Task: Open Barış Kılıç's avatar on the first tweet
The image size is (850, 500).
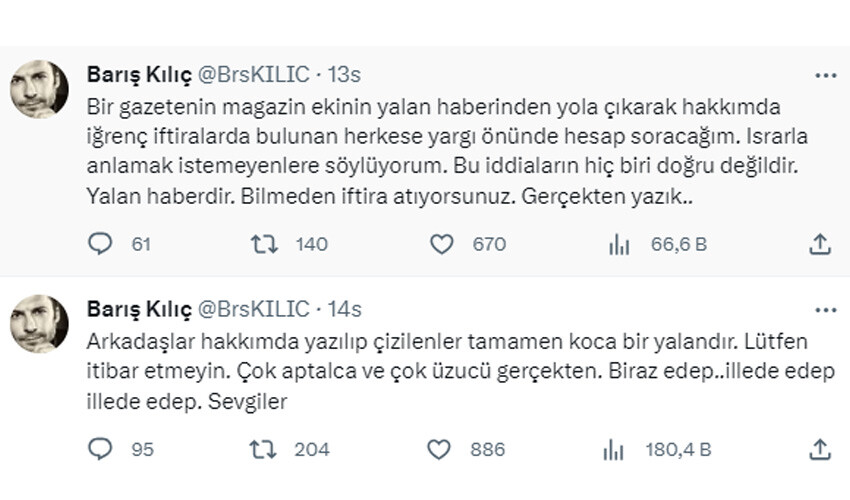Action: pos(39,89)
